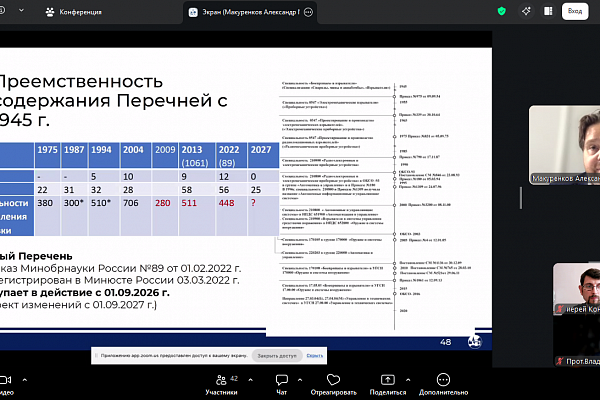The image size is (600, 400).
Task: Click the 1975 column header
Action: 47,155
